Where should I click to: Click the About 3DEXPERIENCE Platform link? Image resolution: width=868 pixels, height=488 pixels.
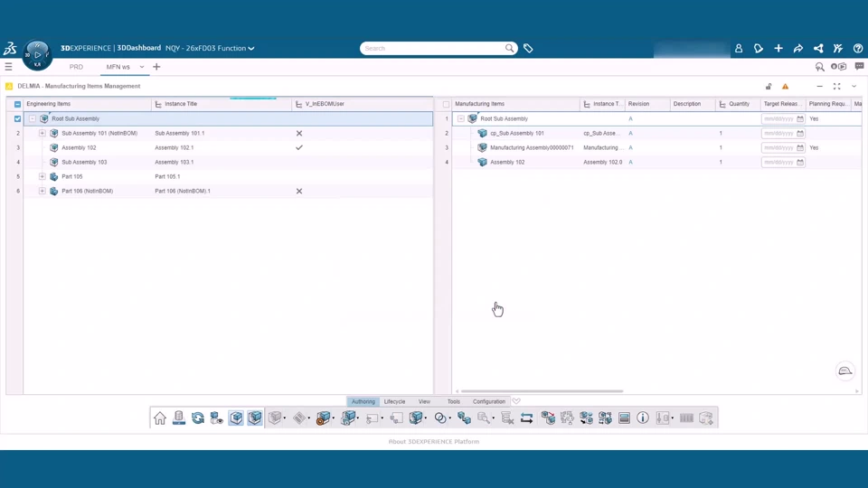[x=434, y=442]
